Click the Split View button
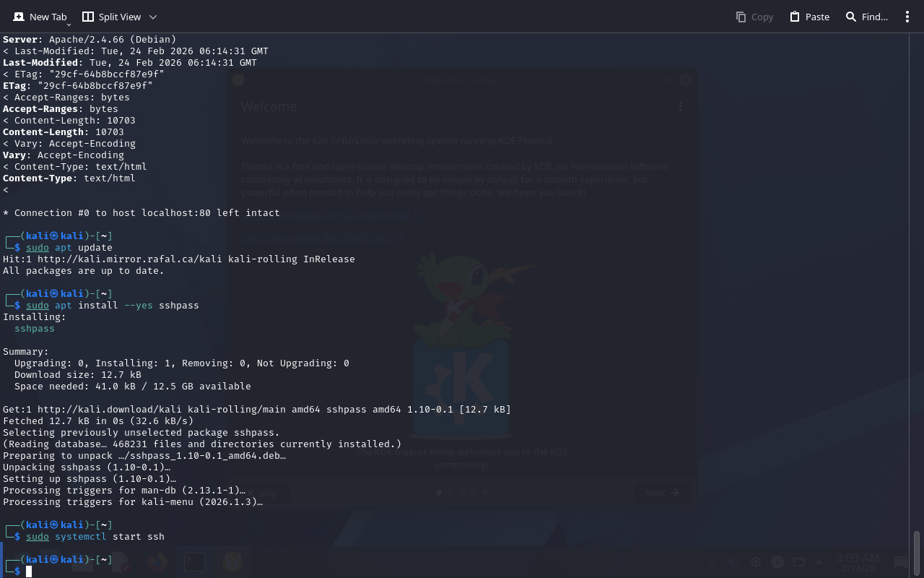 [111, 17]
